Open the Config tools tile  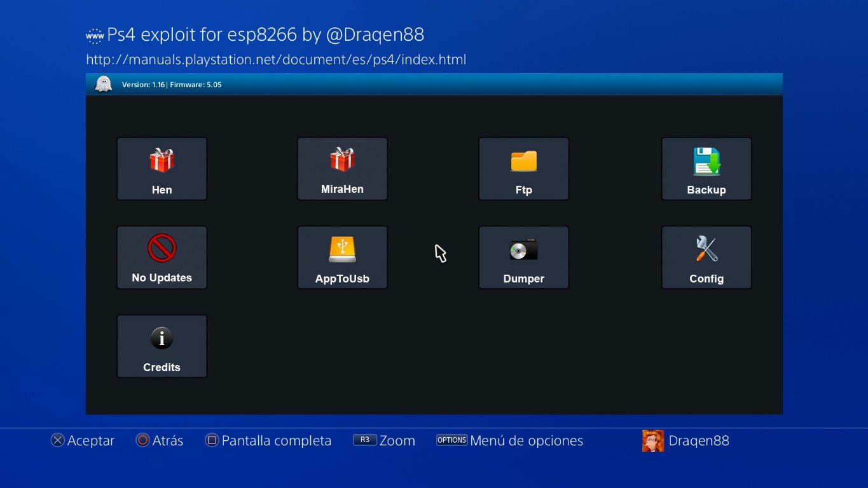click(706, 257)
